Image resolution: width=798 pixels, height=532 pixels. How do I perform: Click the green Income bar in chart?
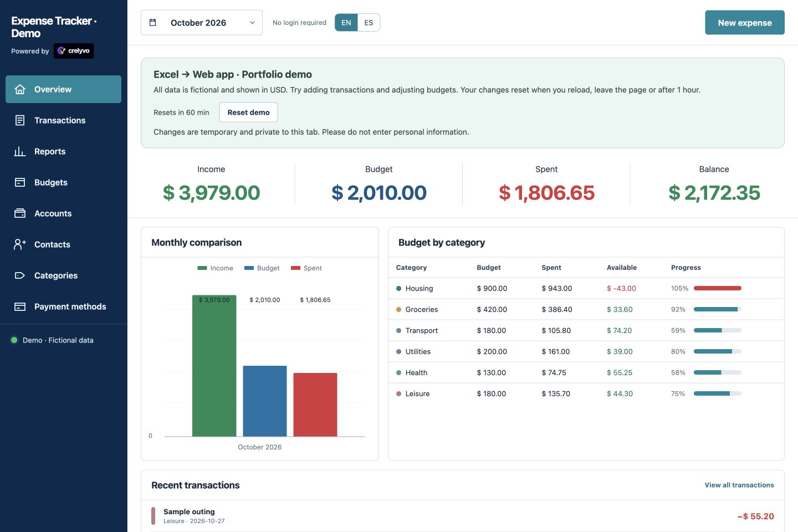tap(214, 366)
